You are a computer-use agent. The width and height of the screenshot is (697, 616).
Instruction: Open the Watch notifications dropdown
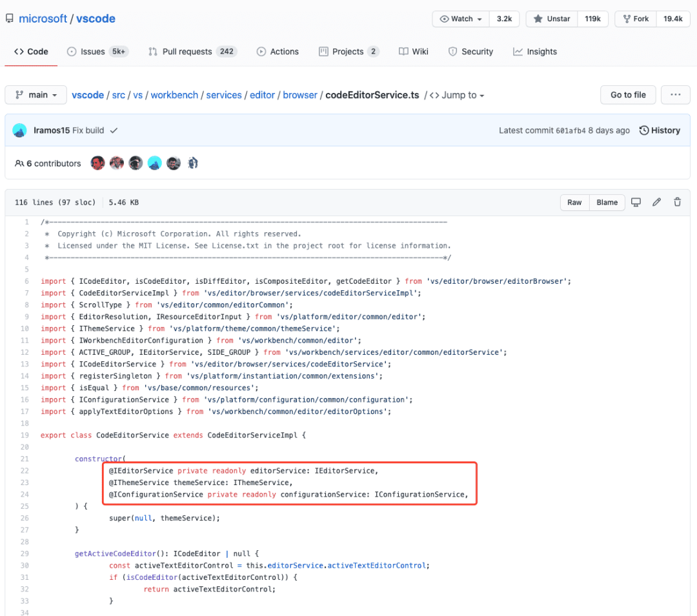point(461,19)
